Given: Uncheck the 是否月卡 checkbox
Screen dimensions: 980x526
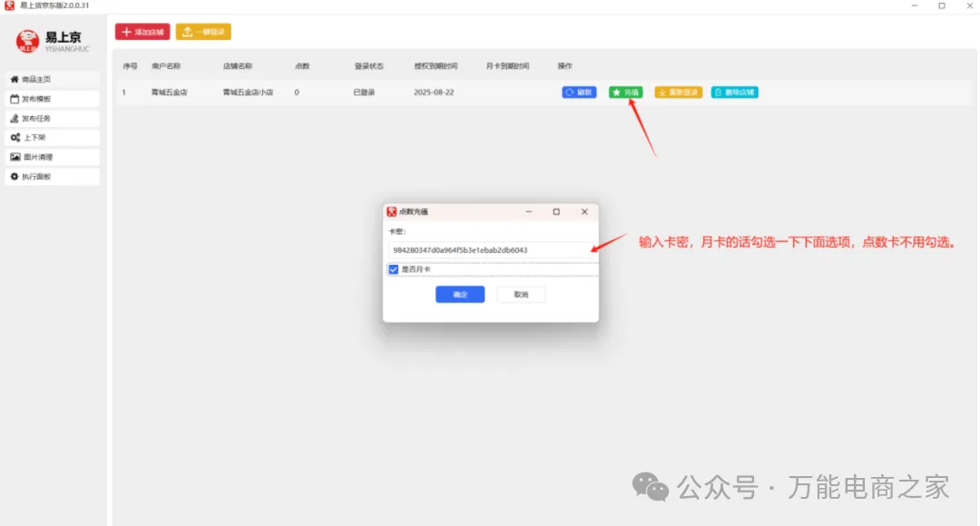Looking at the screenshot, I should pos(394,269).
